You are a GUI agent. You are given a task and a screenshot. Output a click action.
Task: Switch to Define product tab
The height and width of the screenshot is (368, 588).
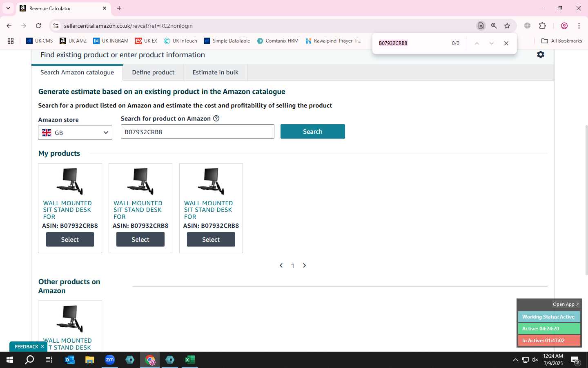pos(153,72)
